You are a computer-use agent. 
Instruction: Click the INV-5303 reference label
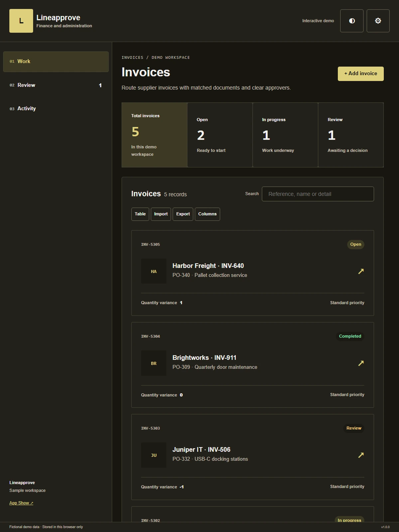[x=151, y=428]
